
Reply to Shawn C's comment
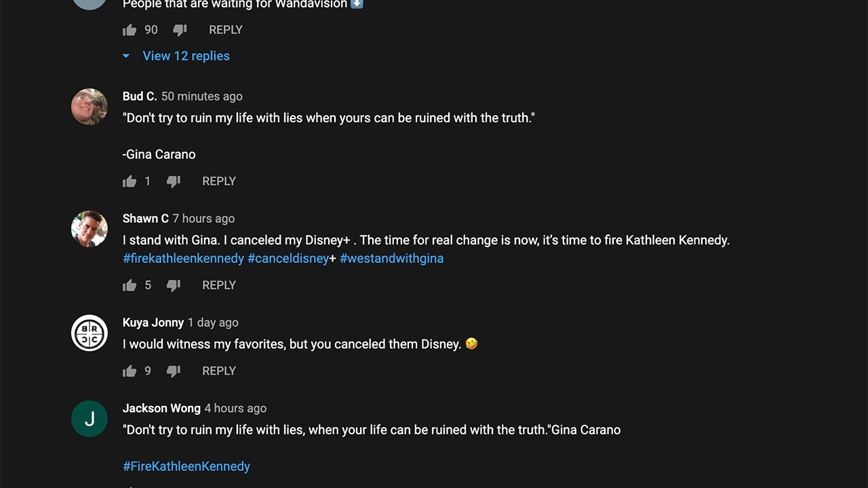pos(219,285)
